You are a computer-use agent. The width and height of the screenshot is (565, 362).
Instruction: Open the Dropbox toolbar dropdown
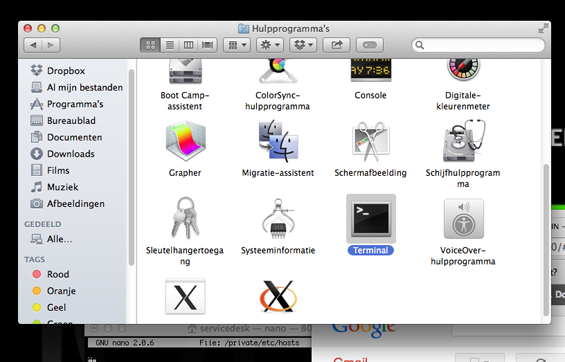click(303, 45)
